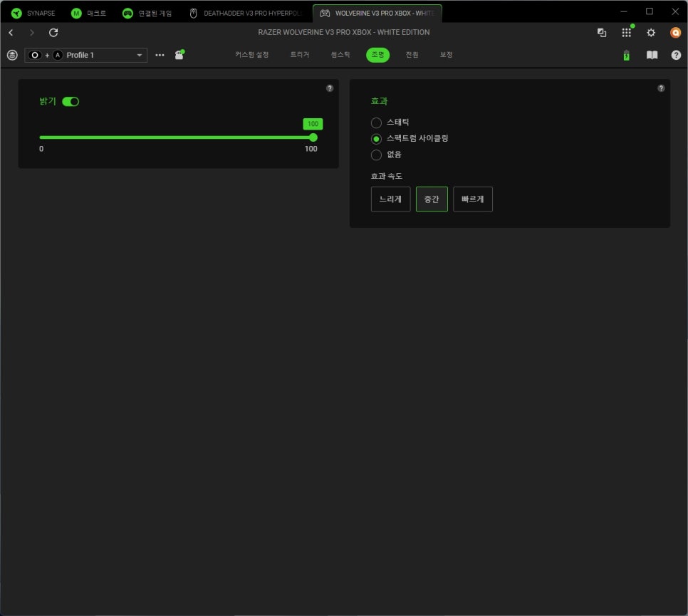The image size is (688, 616).
Task: Toggle the 밝기 brightness switch
Action: click(71, 102)
